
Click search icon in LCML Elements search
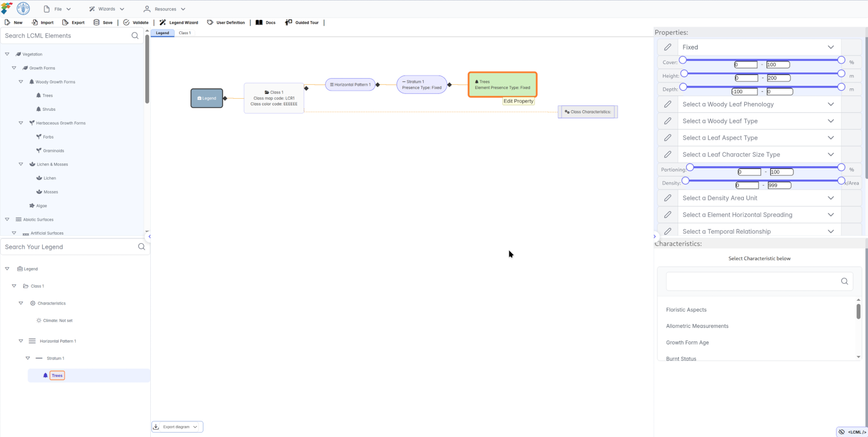point(135,36)
